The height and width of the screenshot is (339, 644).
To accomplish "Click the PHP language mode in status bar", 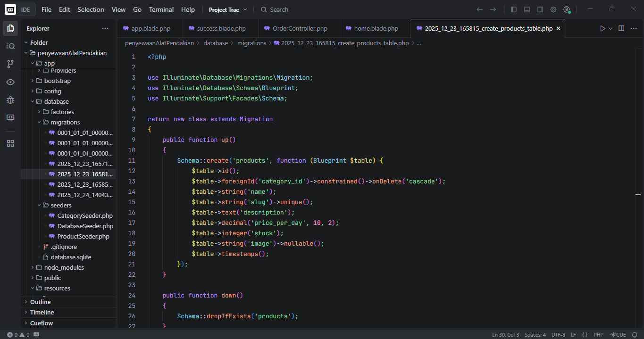I will [x=598, y=335].
